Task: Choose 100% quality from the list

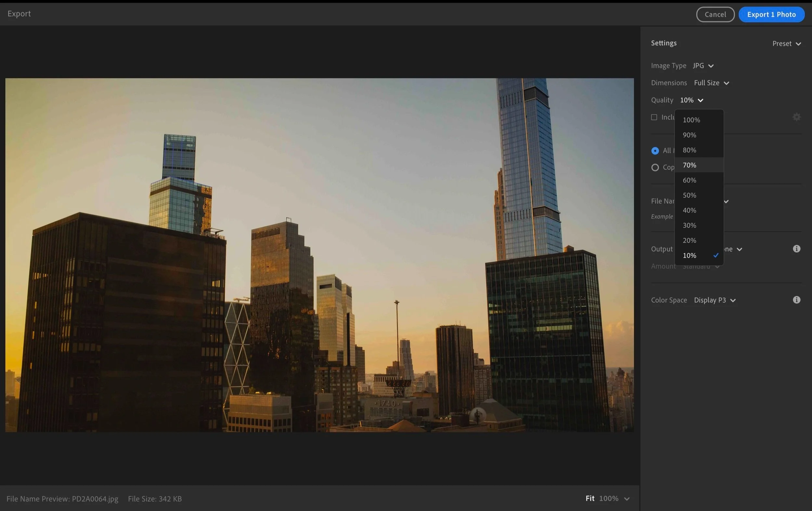Action: 691,119
